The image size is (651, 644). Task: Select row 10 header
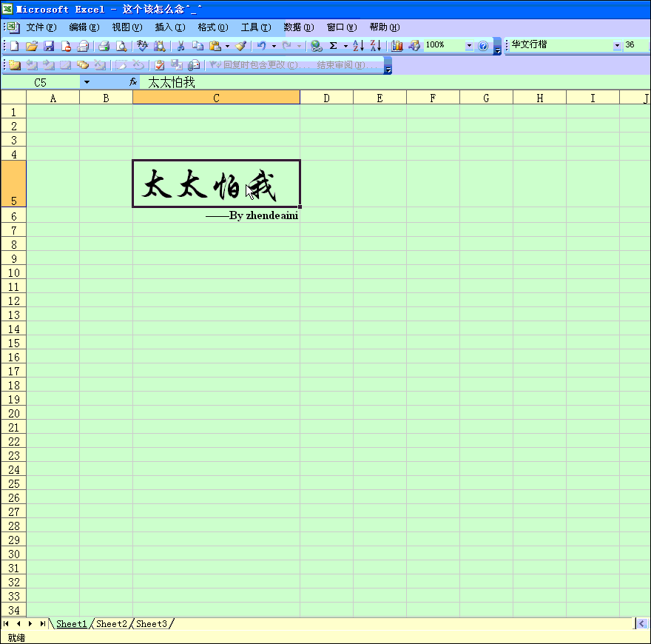(13, 272)
